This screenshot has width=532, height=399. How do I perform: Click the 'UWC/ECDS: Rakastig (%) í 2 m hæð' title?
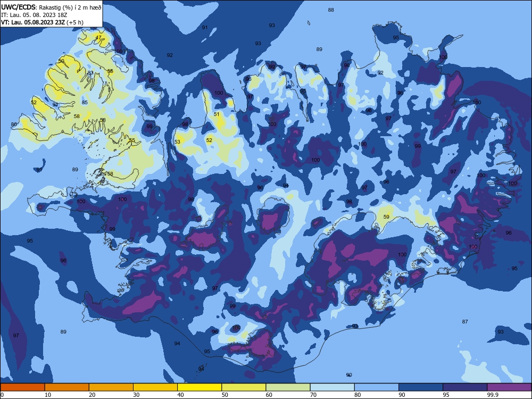51,7
